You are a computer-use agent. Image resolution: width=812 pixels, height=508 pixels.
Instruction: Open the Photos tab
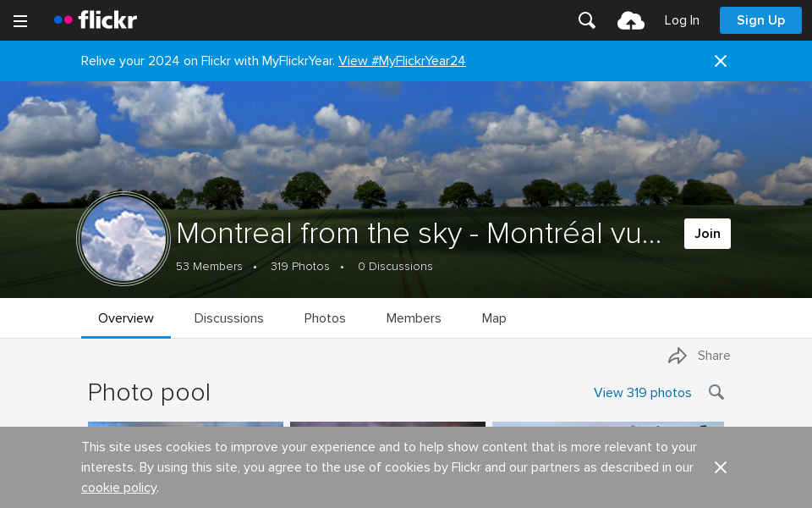(x=325, y=318)
